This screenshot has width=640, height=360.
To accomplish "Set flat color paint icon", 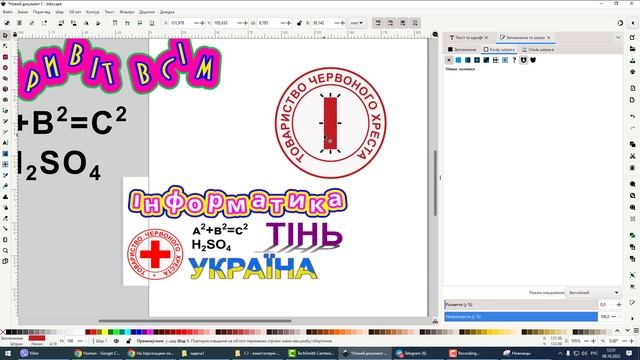I will tap(458, 60).
